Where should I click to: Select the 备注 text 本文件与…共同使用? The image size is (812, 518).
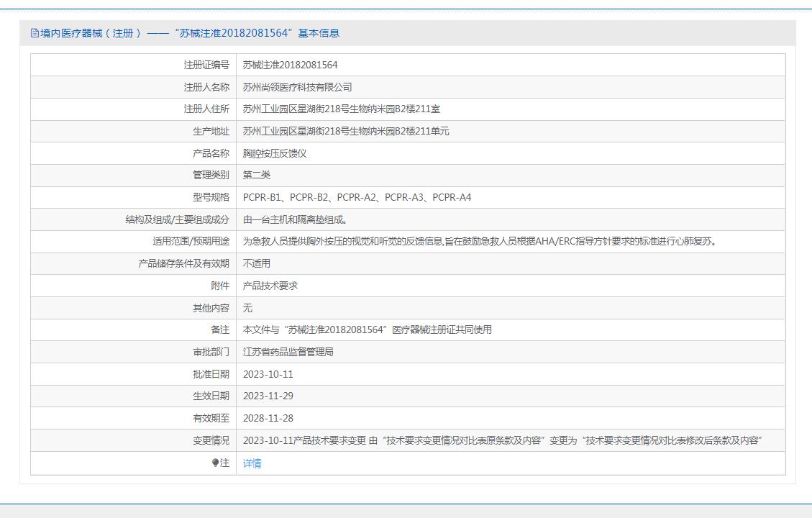coord(367,330)
